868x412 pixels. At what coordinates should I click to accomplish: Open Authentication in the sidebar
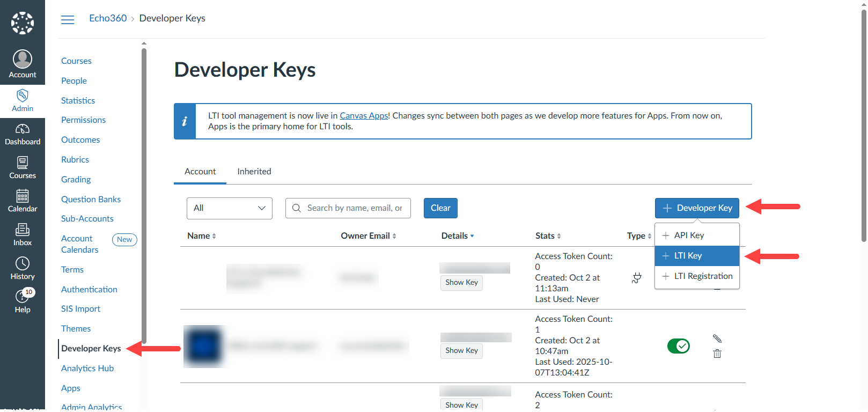89,290
